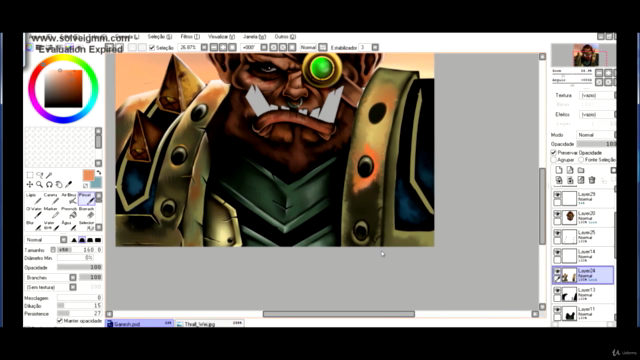Select the lasso selection tool

pos(40,175)
